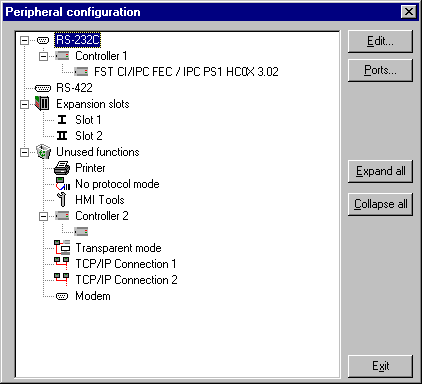
Task: Open the Edit... dialog
Action: pos(380,41)
